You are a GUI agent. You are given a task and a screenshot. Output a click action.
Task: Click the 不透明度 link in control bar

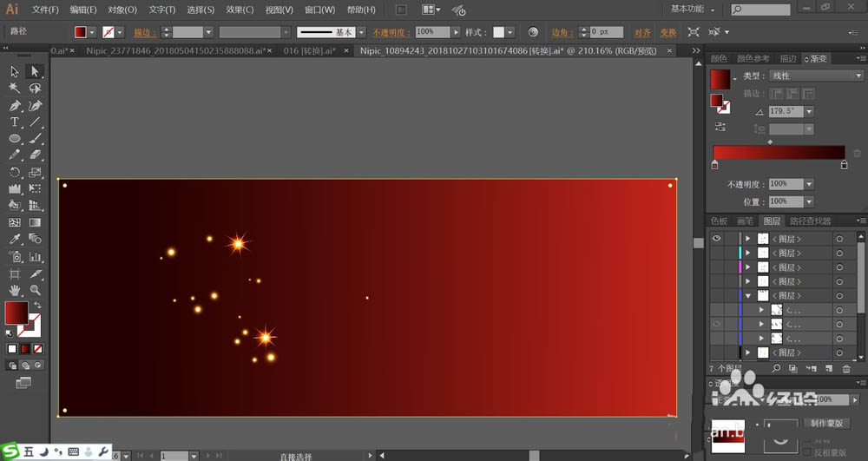pyautogui.click(x=391, y=33)
